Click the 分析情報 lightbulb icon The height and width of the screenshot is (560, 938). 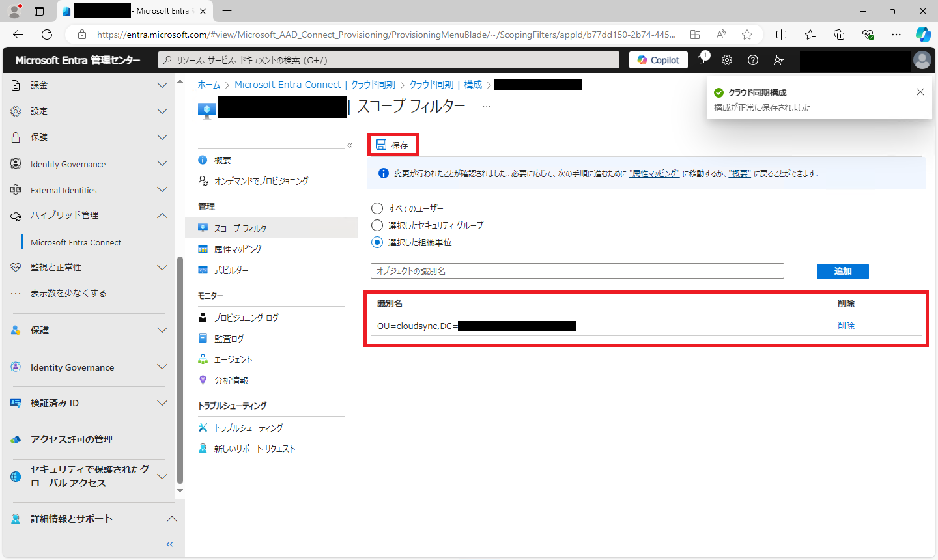pos(203,380)
